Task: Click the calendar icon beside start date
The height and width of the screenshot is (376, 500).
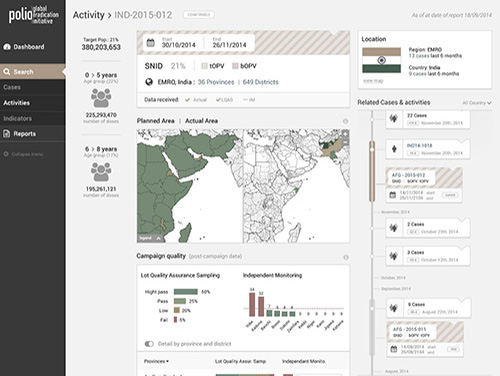Action: [x=151, y=43]
